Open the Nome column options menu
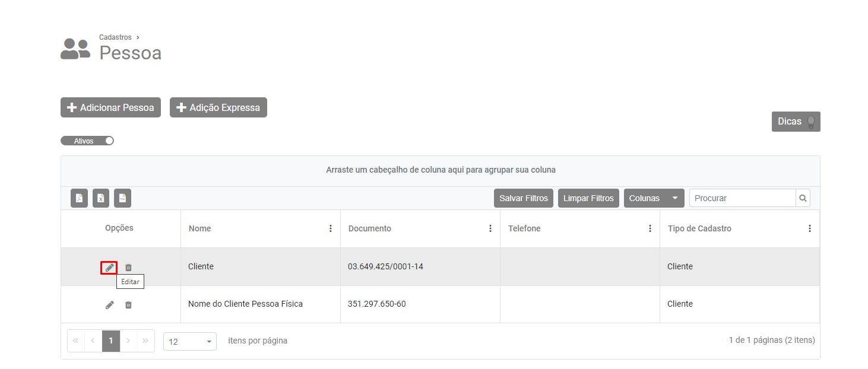 (331, 228)
